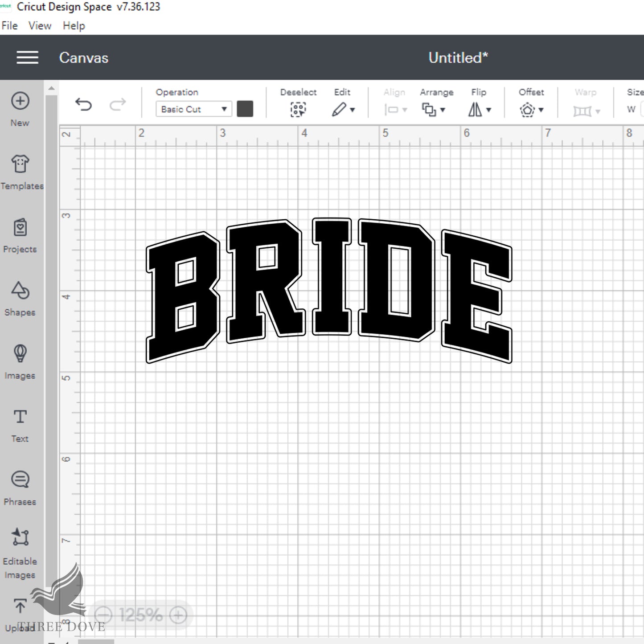This screenshot has height=644, width=644.
Task: Expand the Flip dropdown arrow
Action: tap(488, 110)
